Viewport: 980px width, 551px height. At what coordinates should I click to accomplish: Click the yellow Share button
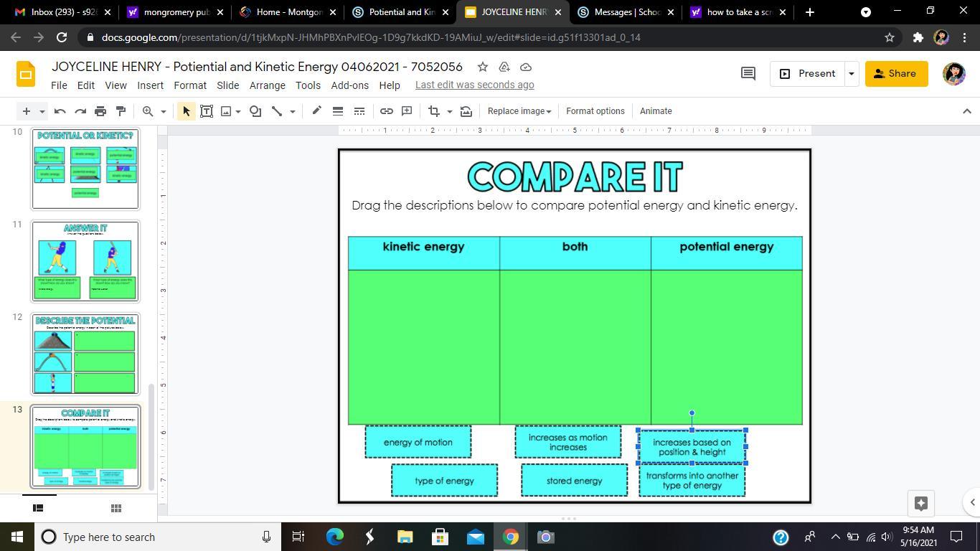point(895,73)
